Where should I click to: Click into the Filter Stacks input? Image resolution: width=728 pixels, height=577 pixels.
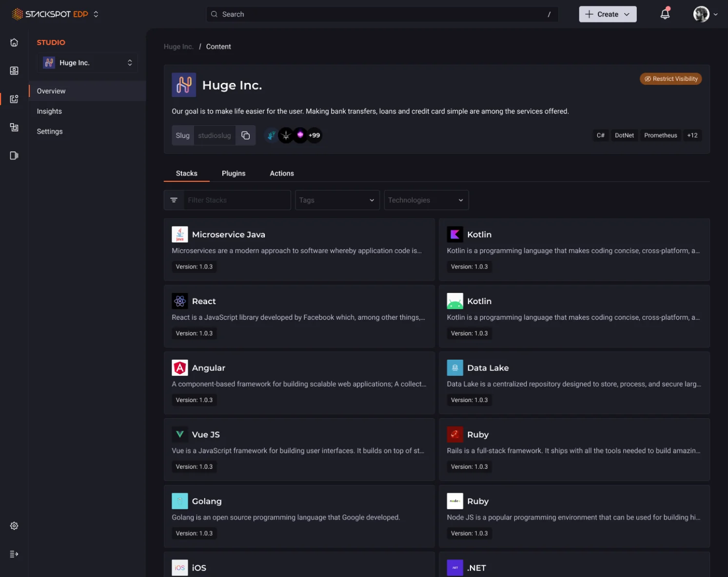pyautogui.click(x=237, y=200)
